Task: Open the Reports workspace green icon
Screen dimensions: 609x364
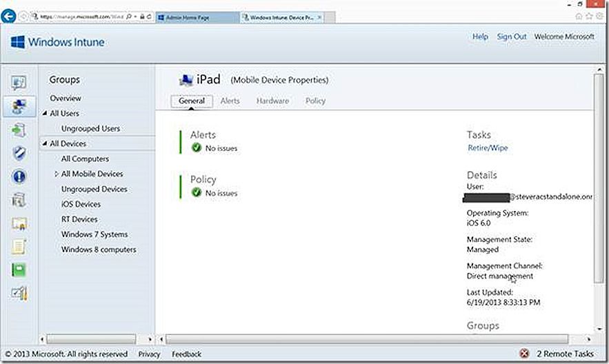Action: (19, 270)
